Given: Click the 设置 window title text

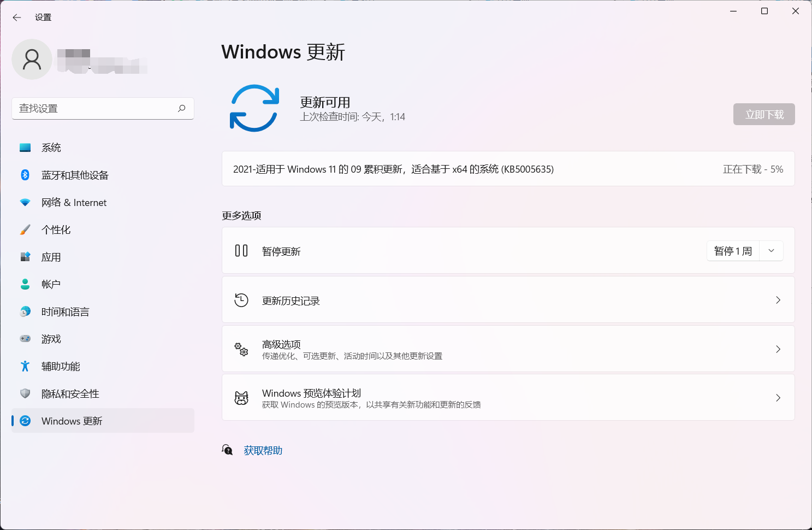Looking at the screenshot, I should coord(43,17).
